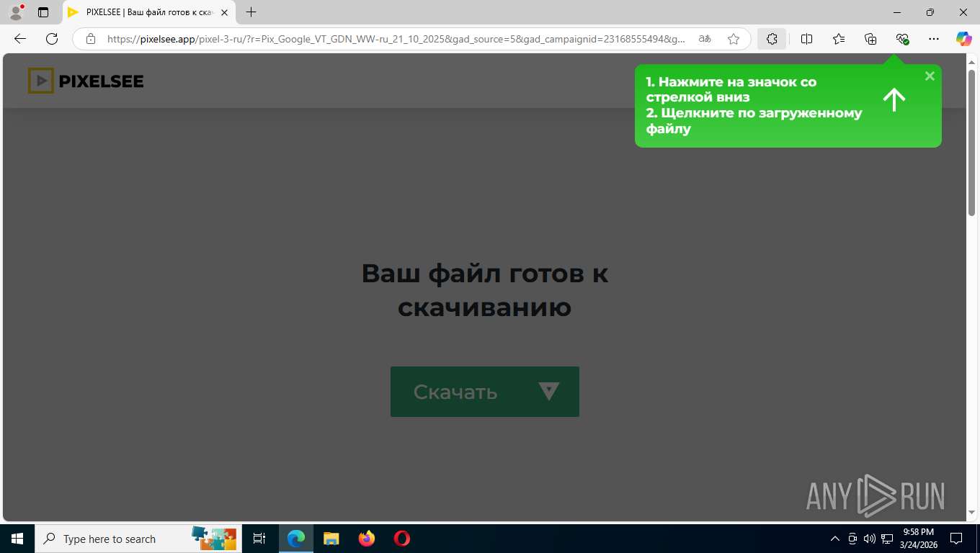Open Microsoft Edge from the taskbar
Viewport: 980px width, 553px height.
pyautogui.click(x=296, y=539)
